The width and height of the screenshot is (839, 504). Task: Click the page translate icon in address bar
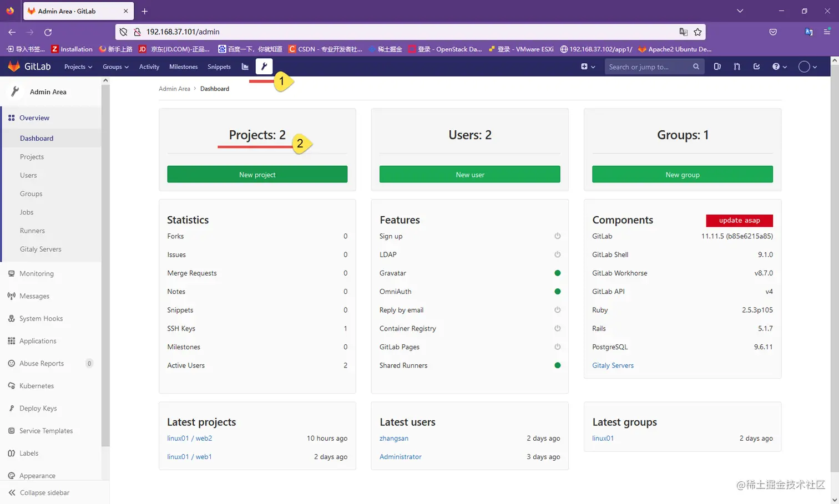(x=684, y=32)
